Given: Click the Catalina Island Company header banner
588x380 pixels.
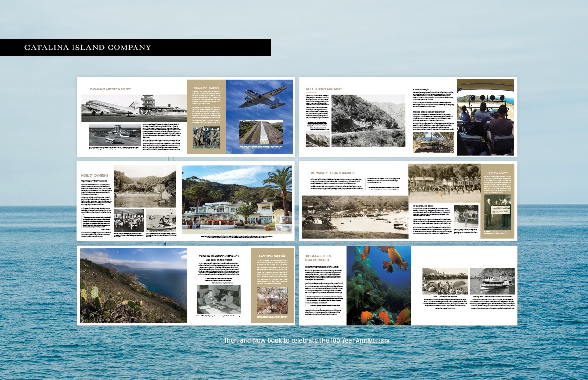Looking at the screenshot, I should [x=135, y=47].
